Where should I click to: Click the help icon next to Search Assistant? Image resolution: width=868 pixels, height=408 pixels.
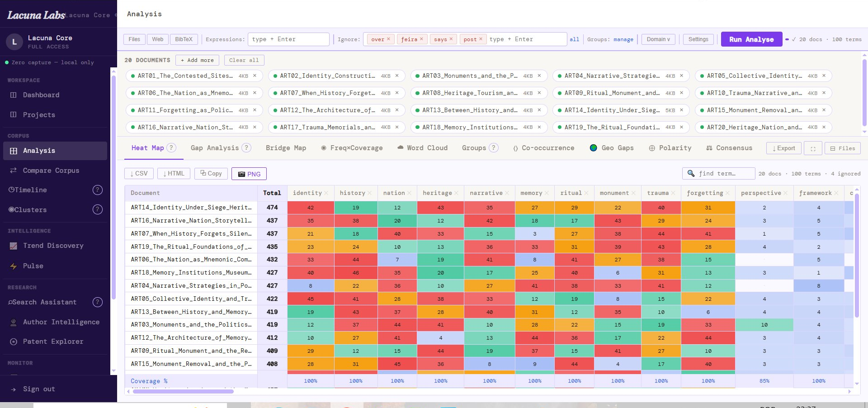98,302
